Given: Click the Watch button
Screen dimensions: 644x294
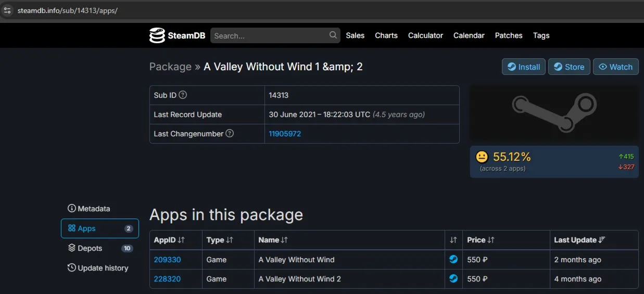Looking at the screenshot, I should 616,67.
